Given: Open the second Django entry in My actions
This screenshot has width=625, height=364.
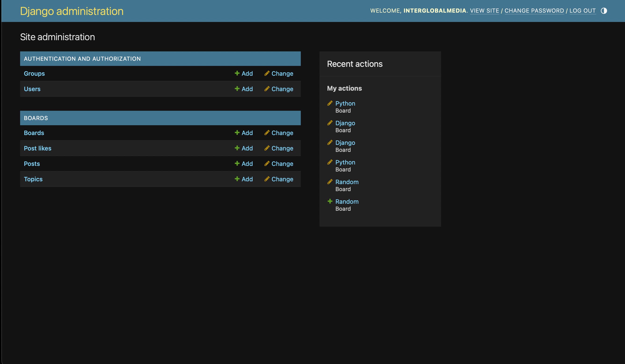Looking at the screenshot, I should coord(345,143).
